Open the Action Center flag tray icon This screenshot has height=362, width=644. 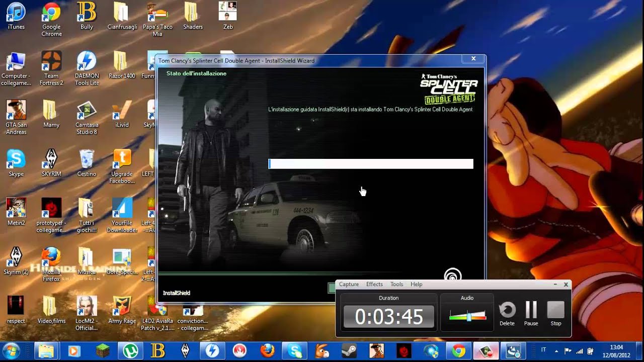point(568,351)
